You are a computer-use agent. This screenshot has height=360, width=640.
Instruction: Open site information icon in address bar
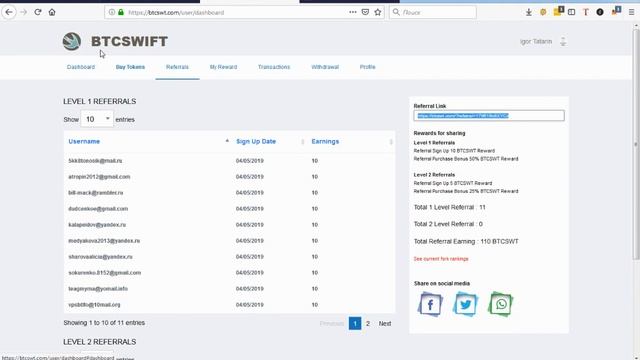pos(111,12)
